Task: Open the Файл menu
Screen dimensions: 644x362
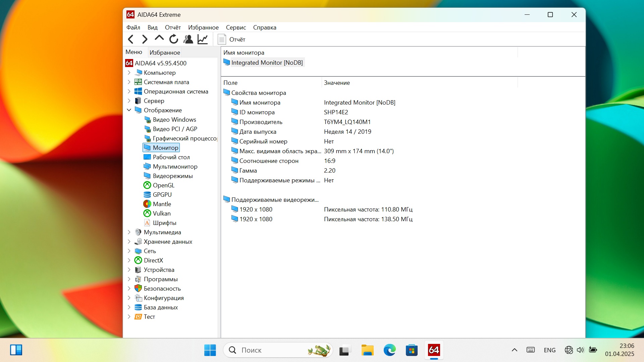Action: pyautogui.click(x=133, y=27)
